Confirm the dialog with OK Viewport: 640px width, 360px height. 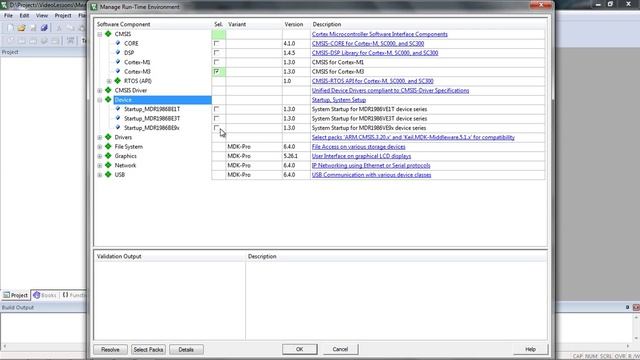pyautogui.click(x=300, y=349)
